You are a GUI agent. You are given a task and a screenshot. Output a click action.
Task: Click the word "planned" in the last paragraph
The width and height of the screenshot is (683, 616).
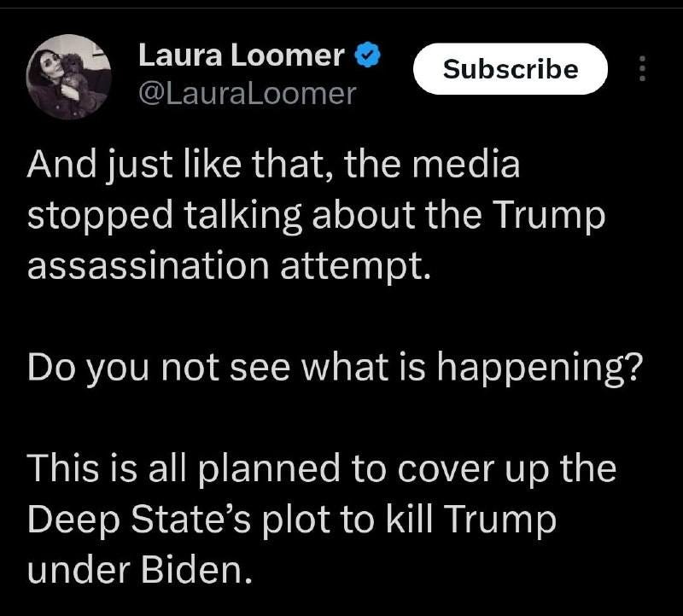269,470
